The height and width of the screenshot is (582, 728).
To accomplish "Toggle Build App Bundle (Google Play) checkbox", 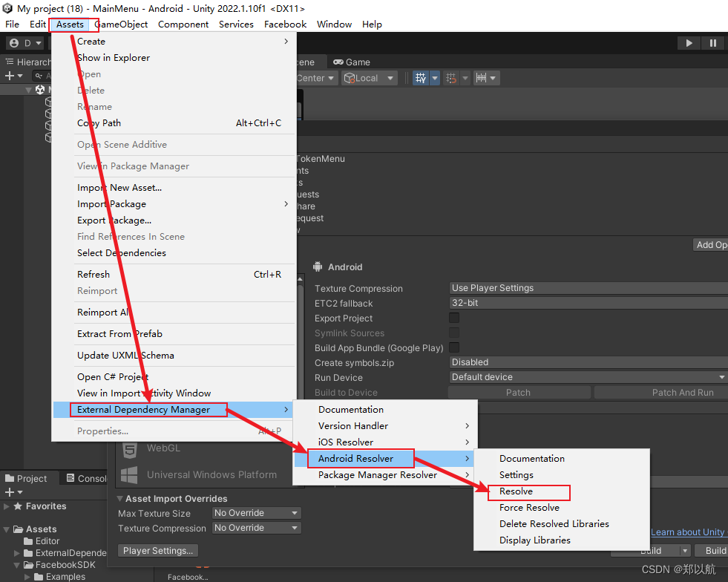I will click(454, 347).
